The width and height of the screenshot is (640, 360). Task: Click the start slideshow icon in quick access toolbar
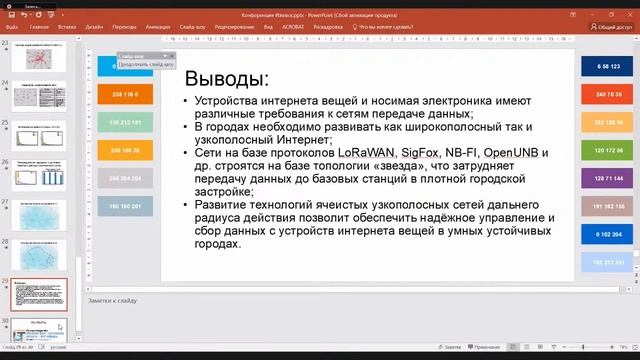coord(51,15)
